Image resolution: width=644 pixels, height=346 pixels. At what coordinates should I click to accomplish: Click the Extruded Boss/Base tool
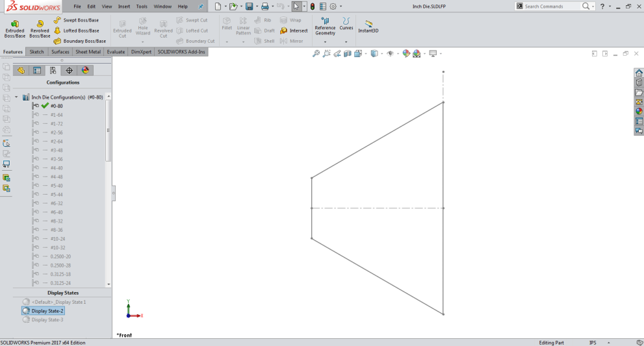pyautogui.click(x=15, y=29)
